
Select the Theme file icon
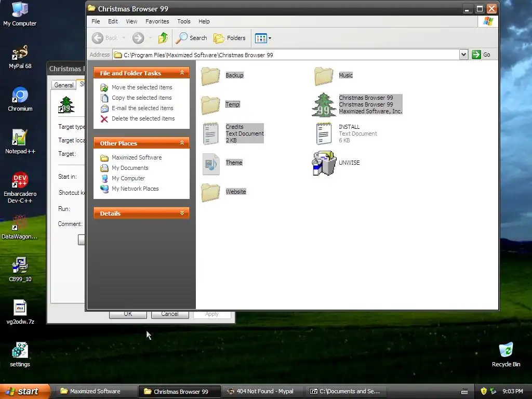(210, 163)
